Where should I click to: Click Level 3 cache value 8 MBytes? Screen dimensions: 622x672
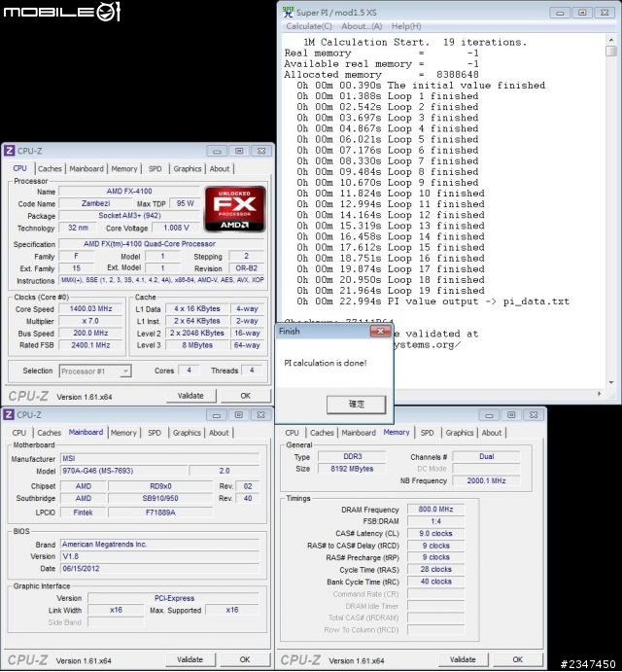197,345
